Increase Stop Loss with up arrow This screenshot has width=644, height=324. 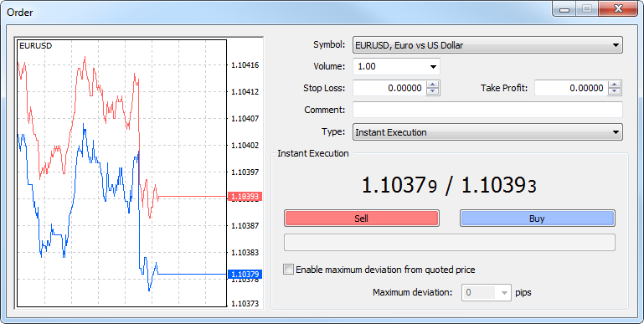pos(432,85)
